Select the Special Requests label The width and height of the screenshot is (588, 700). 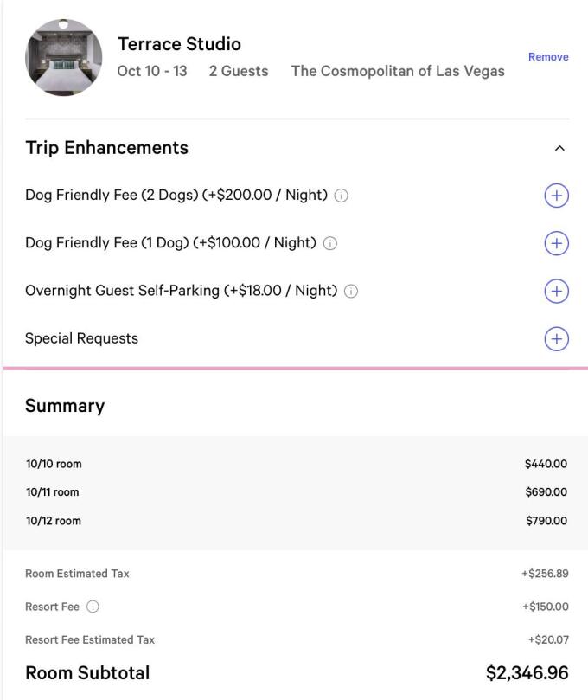pos(81,338)
